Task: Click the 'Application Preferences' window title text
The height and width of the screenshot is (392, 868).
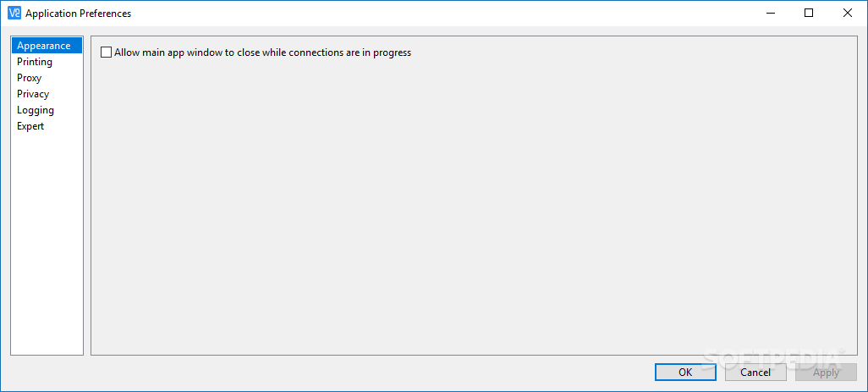Action: [78, 14]
